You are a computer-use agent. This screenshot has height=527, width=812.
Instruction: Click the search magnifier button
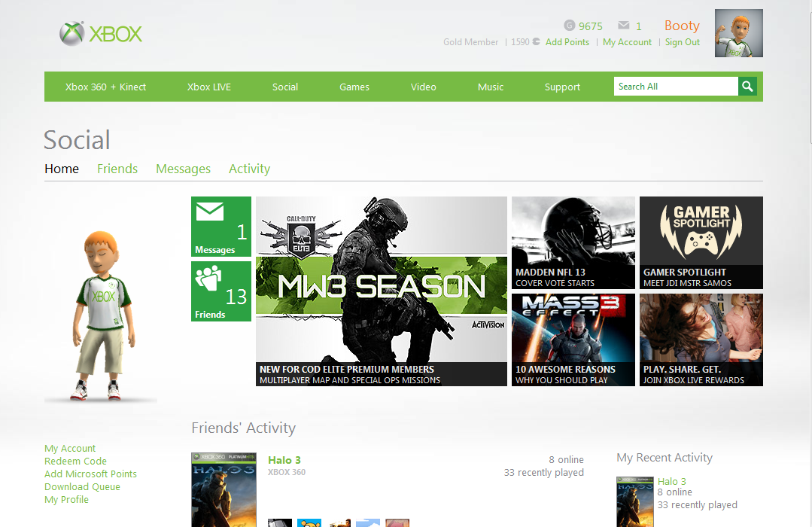pos(747,87)
